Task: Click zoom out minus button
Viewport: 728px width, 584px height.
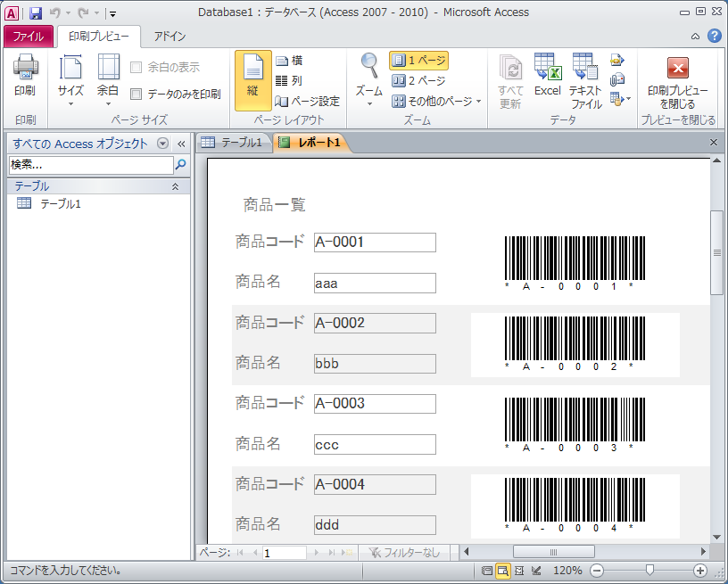Action: (x=598, y=571)
